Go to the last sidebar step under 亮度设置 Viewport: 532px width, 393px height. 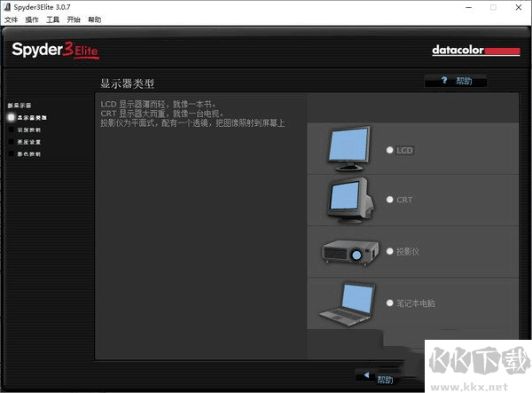tap(25, 154)
